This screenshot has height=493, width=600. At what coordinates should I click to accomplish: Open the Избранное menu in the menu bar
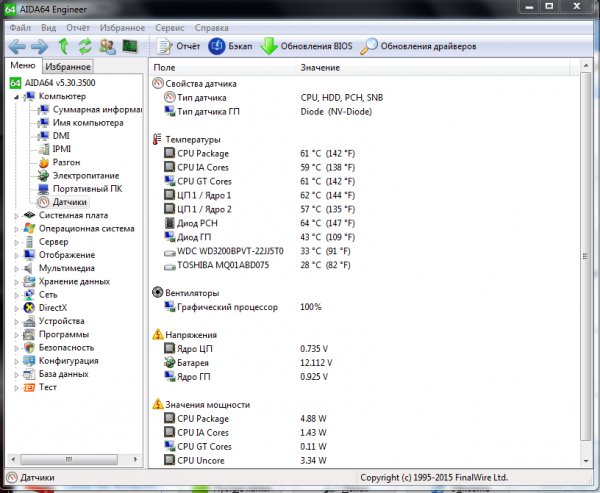[x=122, y=28]
